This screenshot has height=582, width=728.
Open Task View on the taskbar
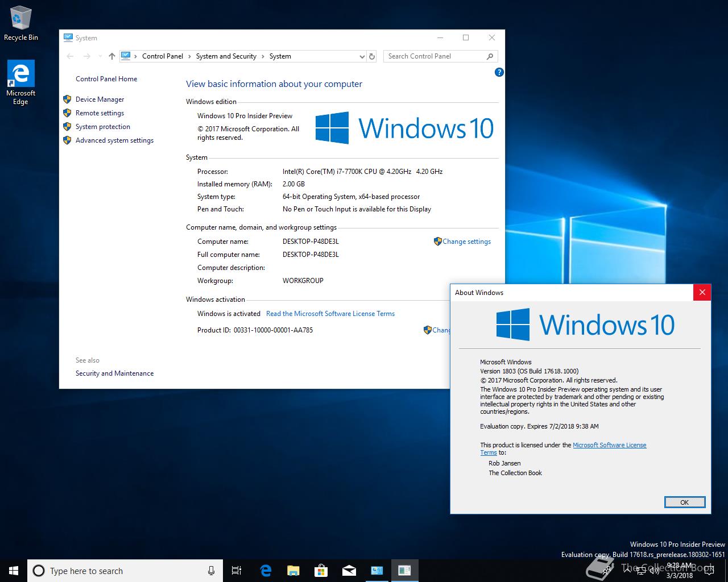tap(237, 571)
